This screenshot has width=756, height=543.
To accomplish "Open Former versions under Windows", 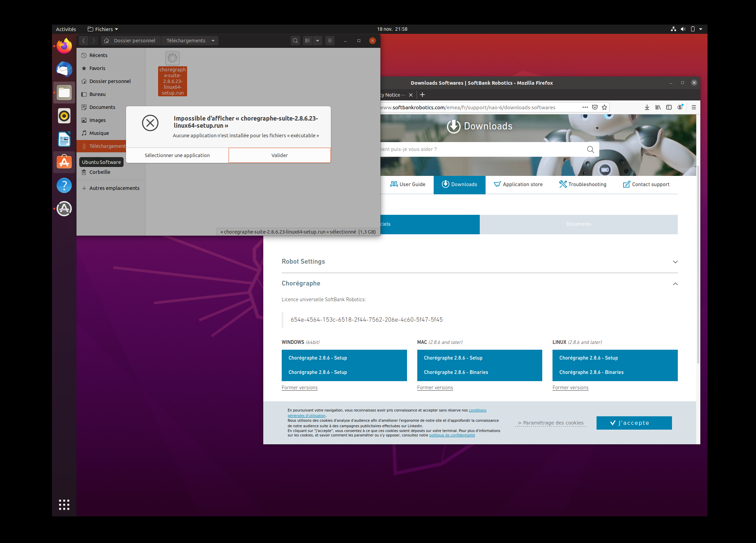I will [x=299, y=388].
